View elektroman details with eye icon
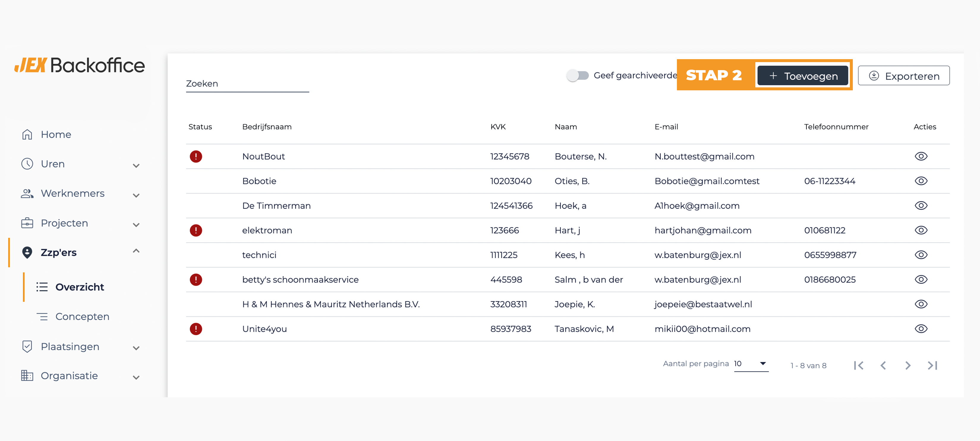The image size is (980, 441). point(921,230)
